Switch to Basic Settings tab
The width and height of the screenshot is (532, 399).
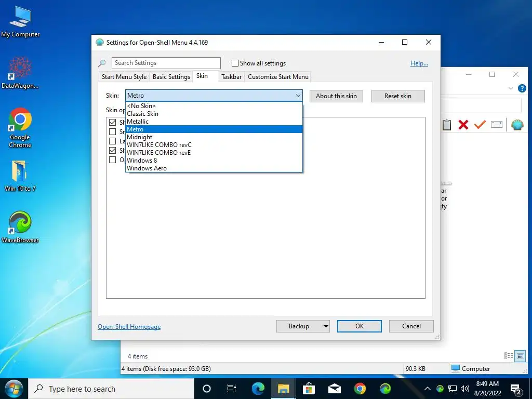pos(171,77)
